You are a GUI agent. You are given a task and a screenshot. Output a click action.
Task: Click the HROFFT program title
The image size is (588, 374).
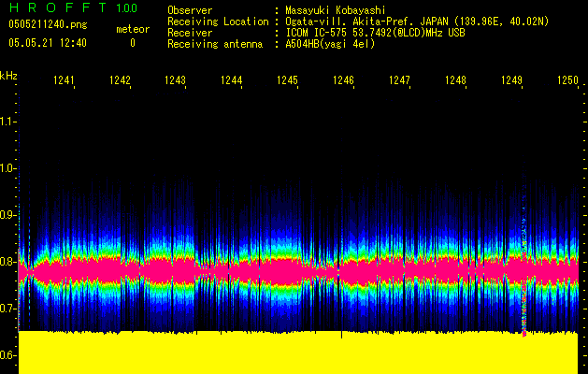click(x=55, y=8)
